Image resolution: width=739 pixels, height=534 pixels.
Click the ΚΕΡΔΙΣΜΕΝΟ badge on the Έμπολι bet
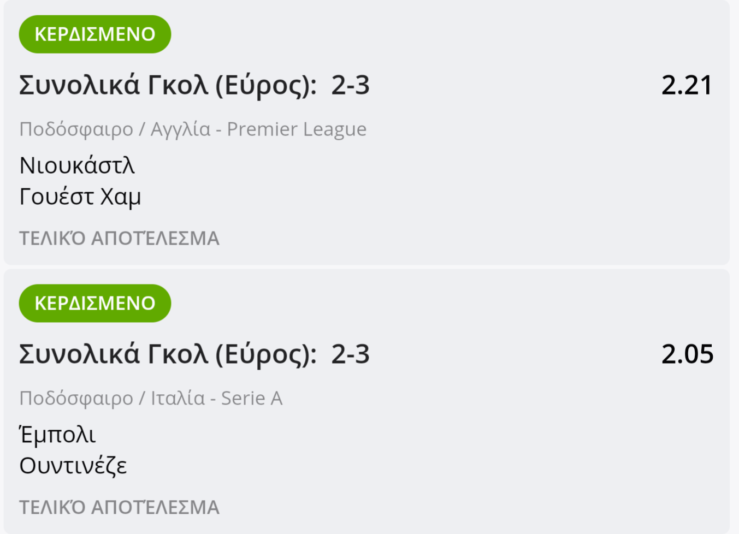click(x=95, y=303)
